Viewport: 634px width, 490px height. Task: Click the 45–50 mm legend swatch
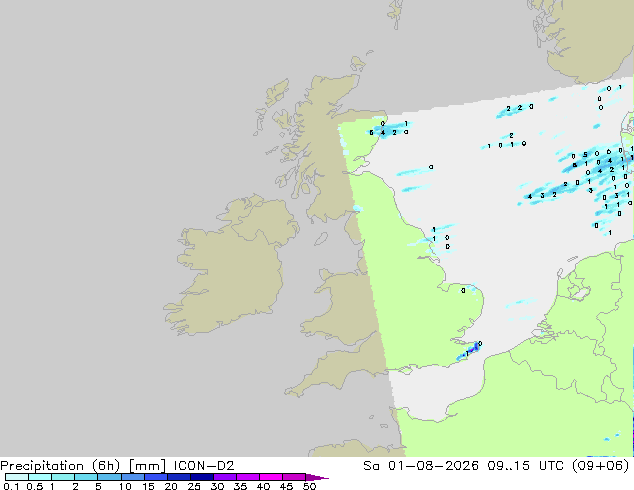[294, 477]
